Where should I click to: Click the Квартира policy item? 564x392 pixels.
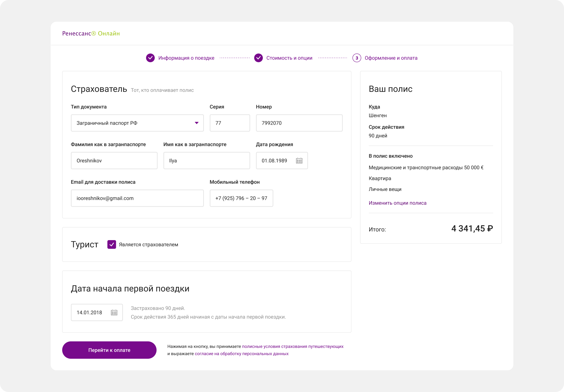click(380, 178)
